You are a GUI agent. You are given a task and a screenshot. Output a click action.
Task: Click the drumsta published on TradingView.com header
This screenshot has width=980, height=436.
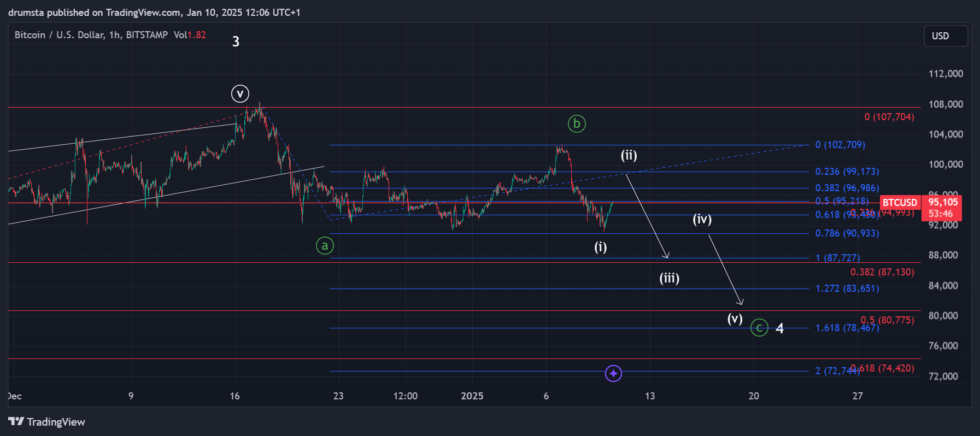pos(154,13)
